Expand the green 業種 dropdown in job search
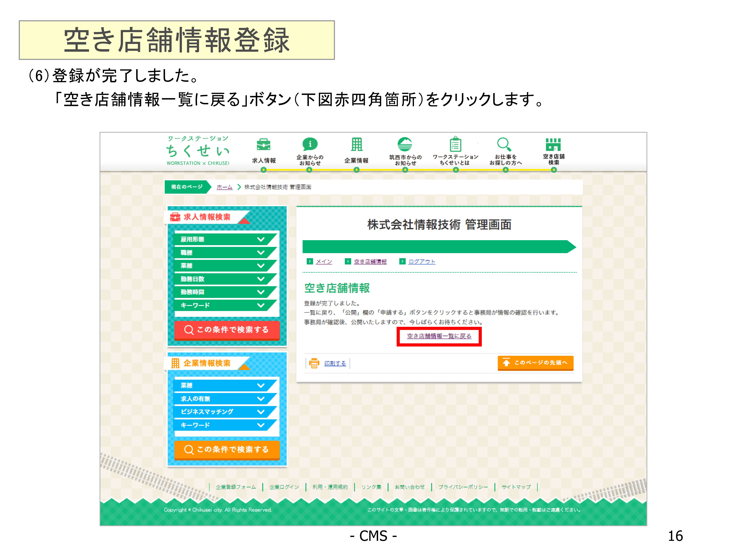The width and height of the screenshot is (747, 560). (225, 266)
